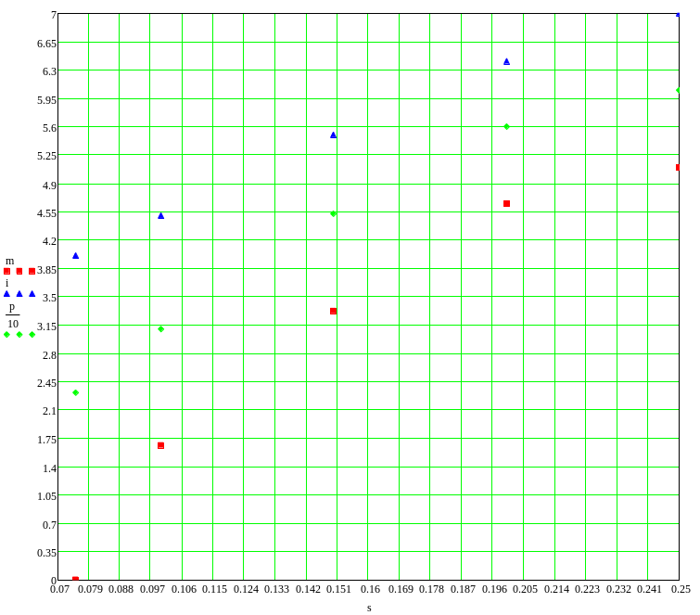Click the y-axis value 0.7
This screenshot has width=700, height=615.
click(49, 525)
